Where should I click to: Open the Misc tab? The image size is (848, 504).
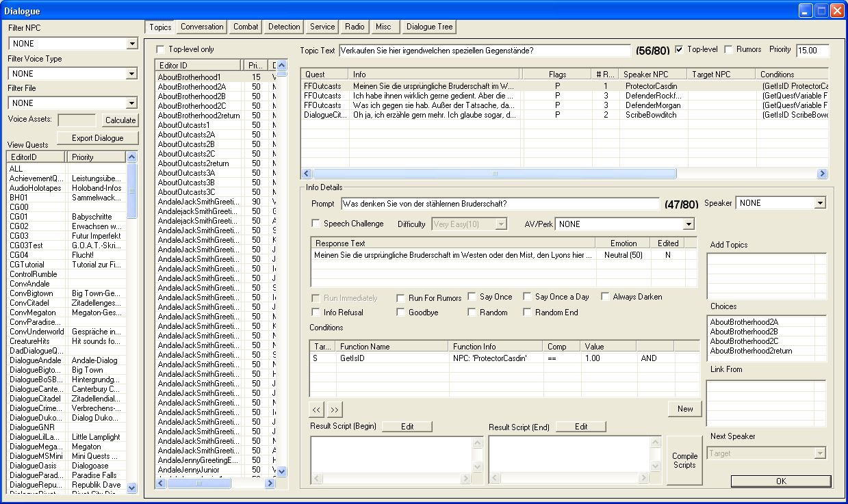pyautogui.click(x=384, y=27)
